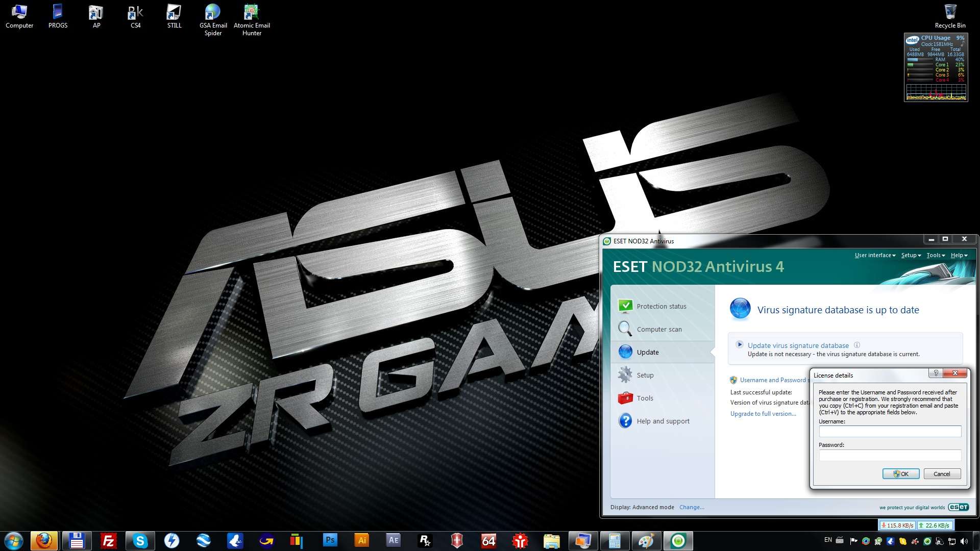This screenshot has height=551, width=980.
Task: Open the User interface menu in ESET
Action: [875, 255]
